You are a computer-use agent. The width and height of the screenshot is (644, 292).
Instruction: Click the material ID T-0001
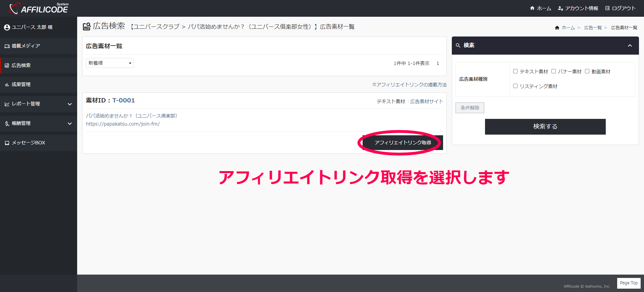point(123,100)
